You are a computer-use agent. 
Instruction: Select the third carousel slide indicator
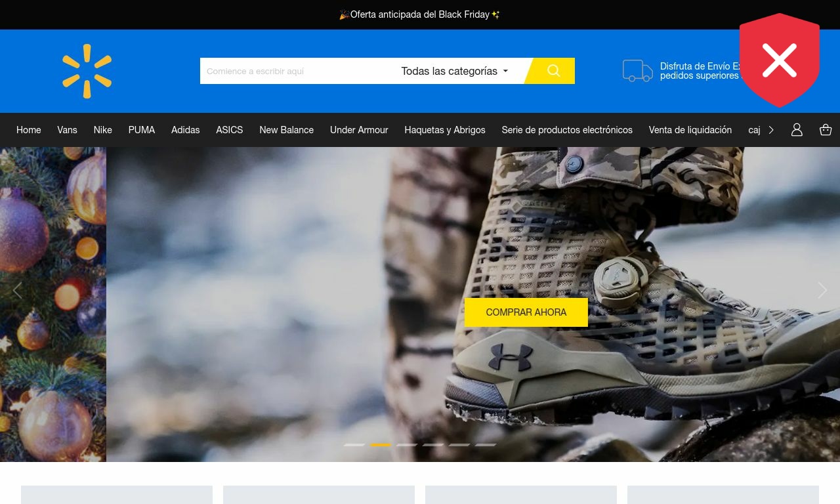(407, 445)
